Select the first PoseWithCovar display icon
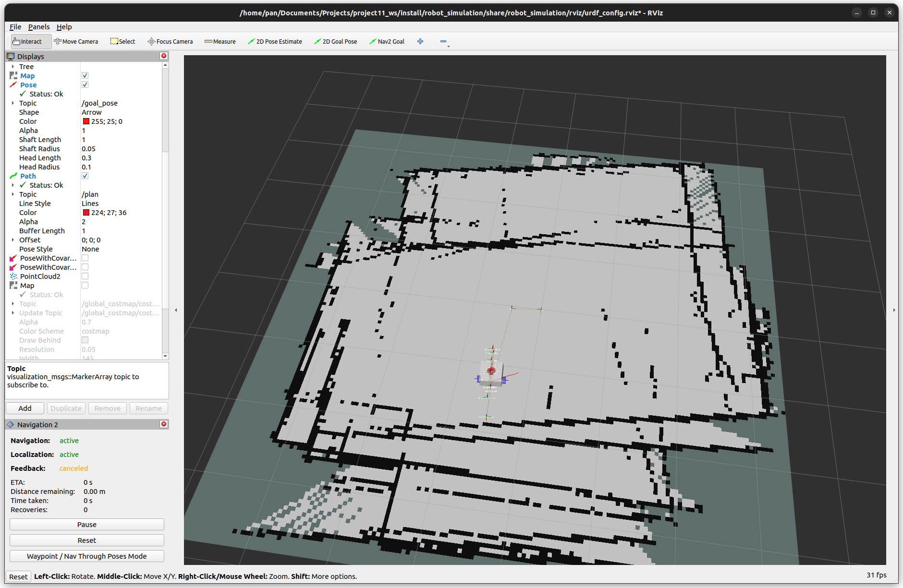Screen dimensions: 903x588 tap(13, 258)
